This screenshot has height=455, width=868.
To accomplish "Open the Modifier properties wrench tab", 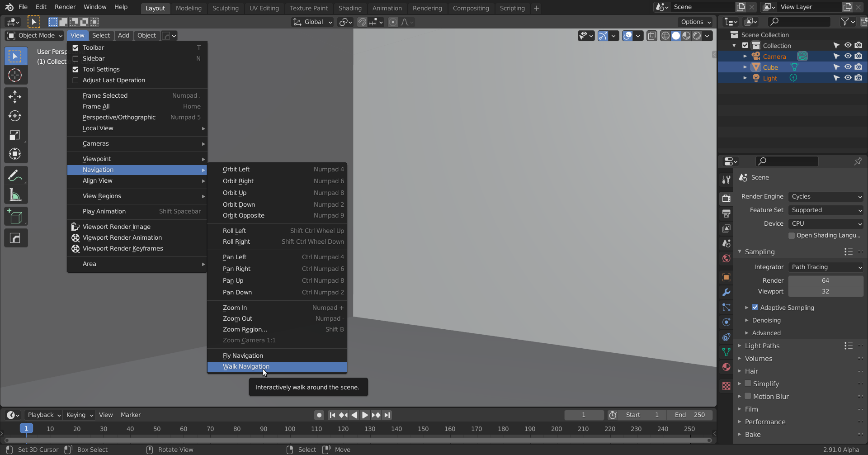I will click(x=726, y=292).
